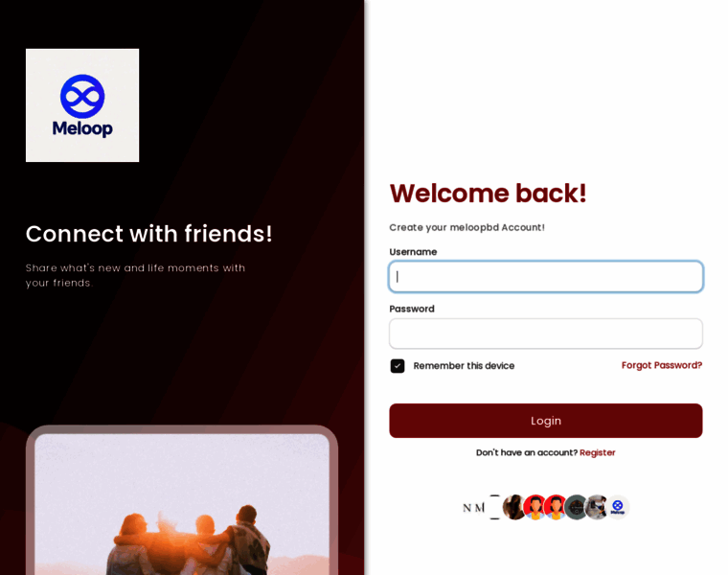Click the 'Welcome back!' heading
728x575 pixels.
488,194
